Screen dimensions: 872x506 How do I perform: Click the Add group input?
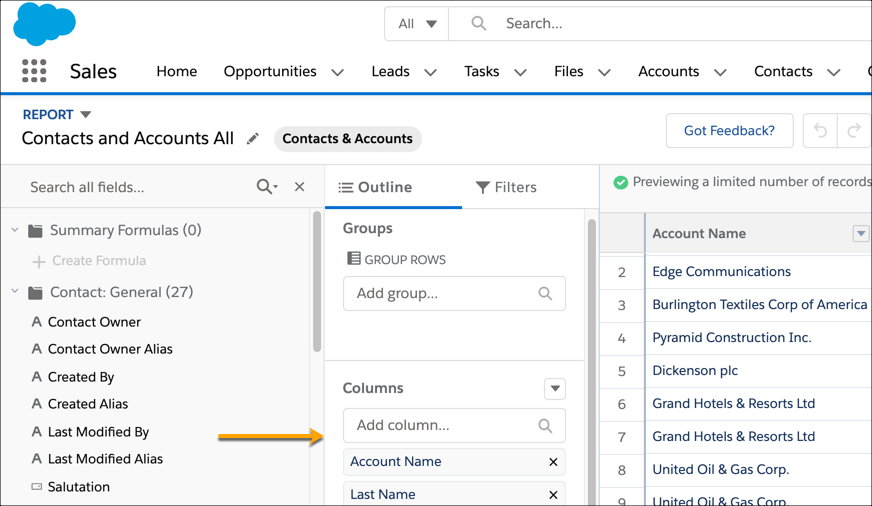tap(454, 294)
